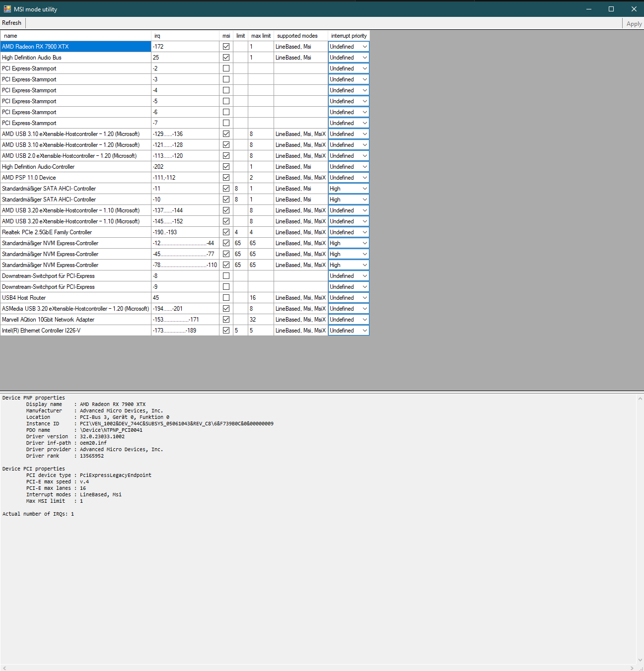This screenshot has width=644, height=671.
Task: Click horizontal scrollbar left arrow
Action: tap(4, 668)
